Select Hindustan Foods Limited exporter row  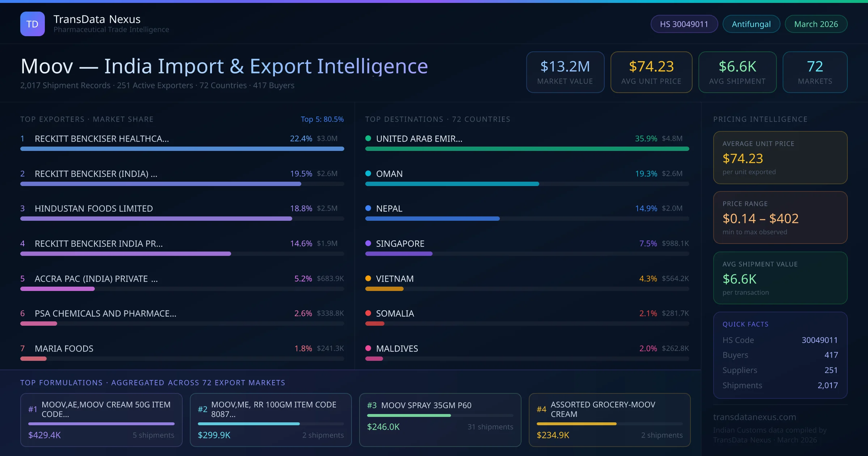point(94,208)
